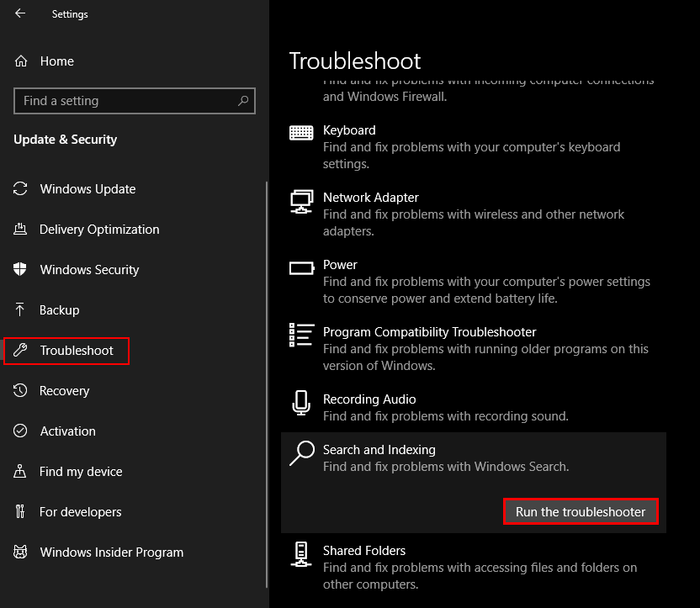Click the Windows Insider Program cat icon
The width and height of the screenshot is (700, 608).
coord(20,552)
